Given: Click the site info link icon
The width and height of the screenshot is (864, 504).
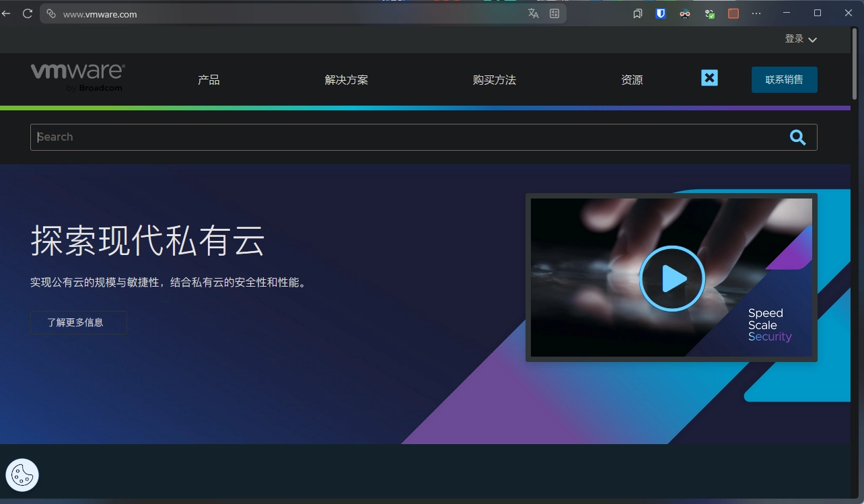Looking at the screenshot, I should point(50,13).
